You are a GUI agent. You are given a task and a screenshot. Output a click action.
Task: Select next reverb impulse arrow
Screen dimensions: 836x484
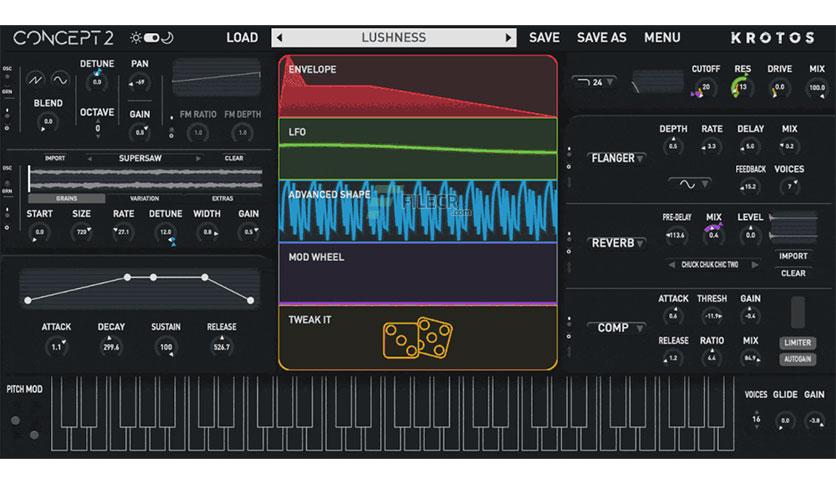(754, 265)
